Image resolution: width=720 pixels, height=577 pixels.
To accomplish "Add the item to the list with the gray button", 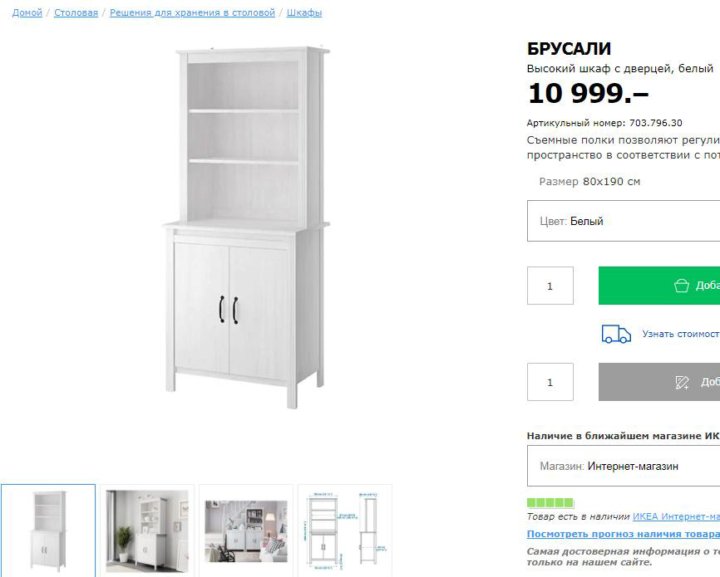I will pyautogui.click(x=659, y=382).
